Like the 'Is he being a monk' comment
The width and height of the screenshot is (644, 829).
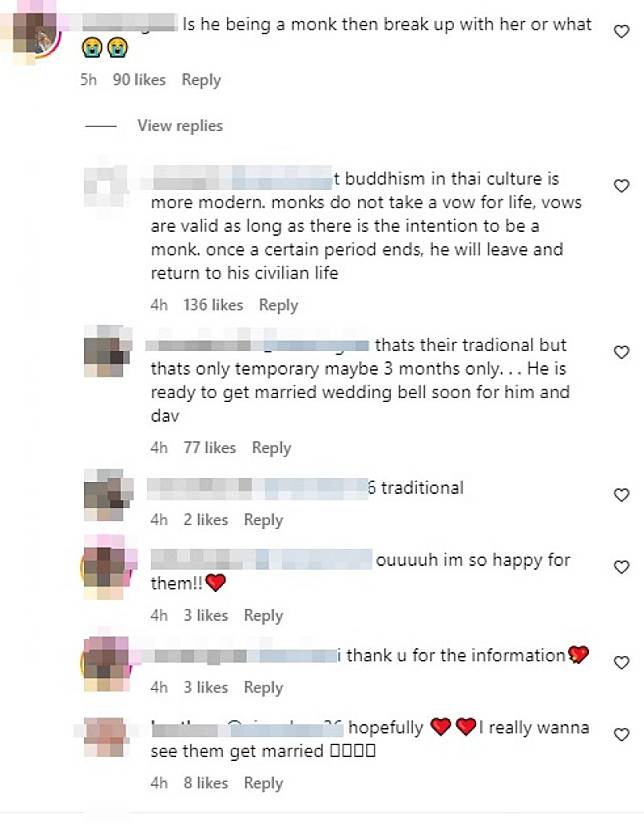621,32
